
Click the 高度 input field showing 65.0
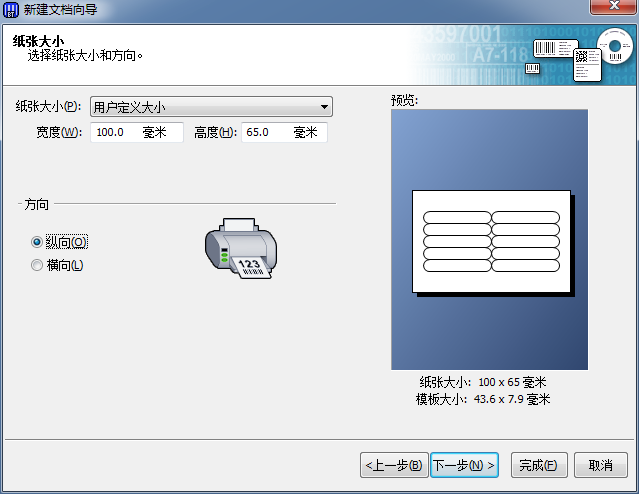[284, 132]
